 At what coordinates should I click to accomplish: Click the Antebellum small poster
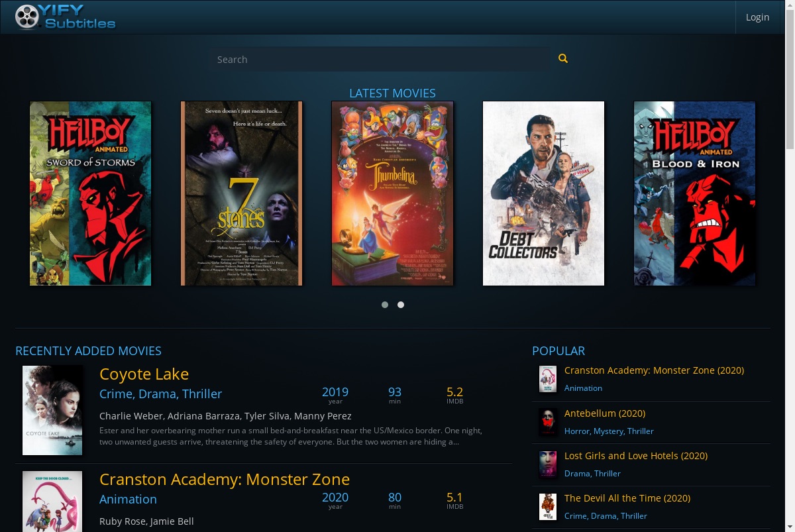(x=547, y=422)
